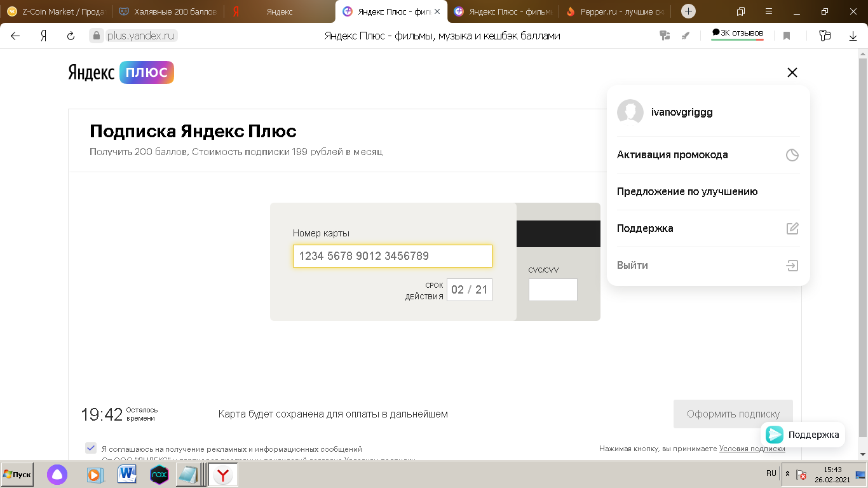Open the tabs and bookmarks panel icon

741,11
